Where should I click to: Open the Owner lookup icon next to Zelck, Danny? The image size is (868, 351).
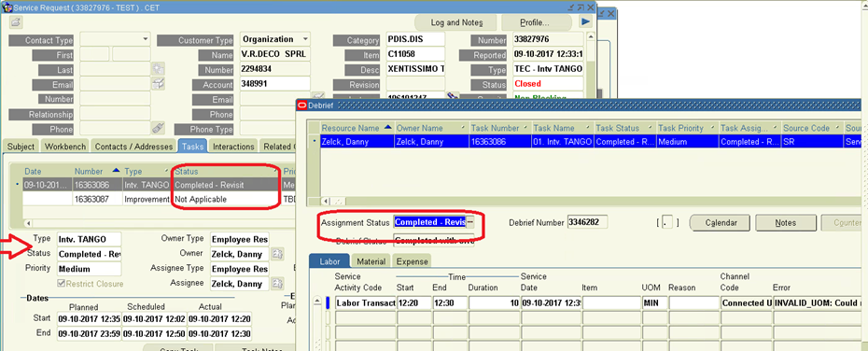point(277,254)
